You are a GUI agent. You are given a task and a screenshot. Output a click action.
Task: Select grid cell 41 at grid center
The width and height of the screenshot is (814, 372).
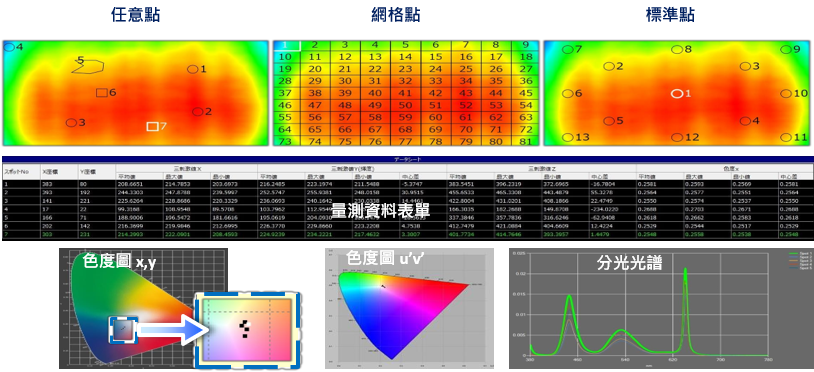pyautogui.click(x=405, y=93)
